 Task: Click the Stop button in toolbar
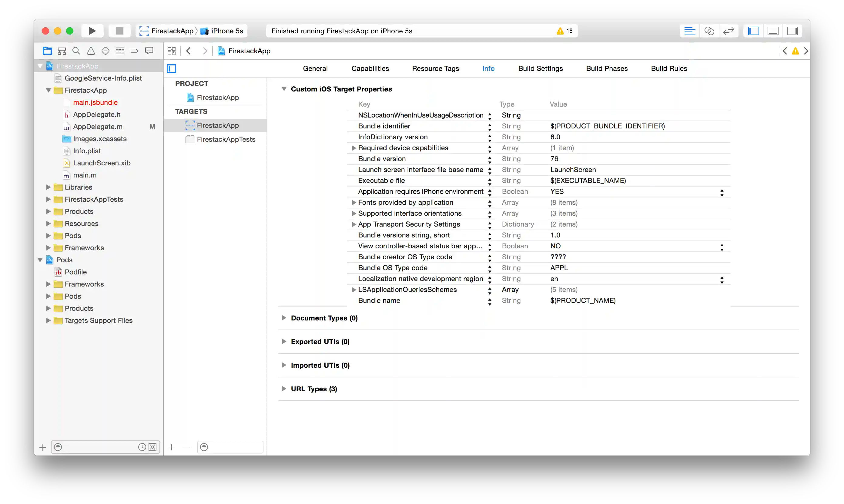(x=119, y=31)
